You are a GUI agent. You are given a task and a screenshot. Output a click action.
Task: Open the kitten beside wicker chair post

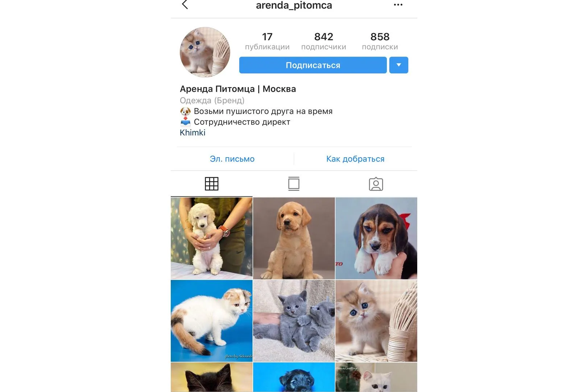click(376, 320)
